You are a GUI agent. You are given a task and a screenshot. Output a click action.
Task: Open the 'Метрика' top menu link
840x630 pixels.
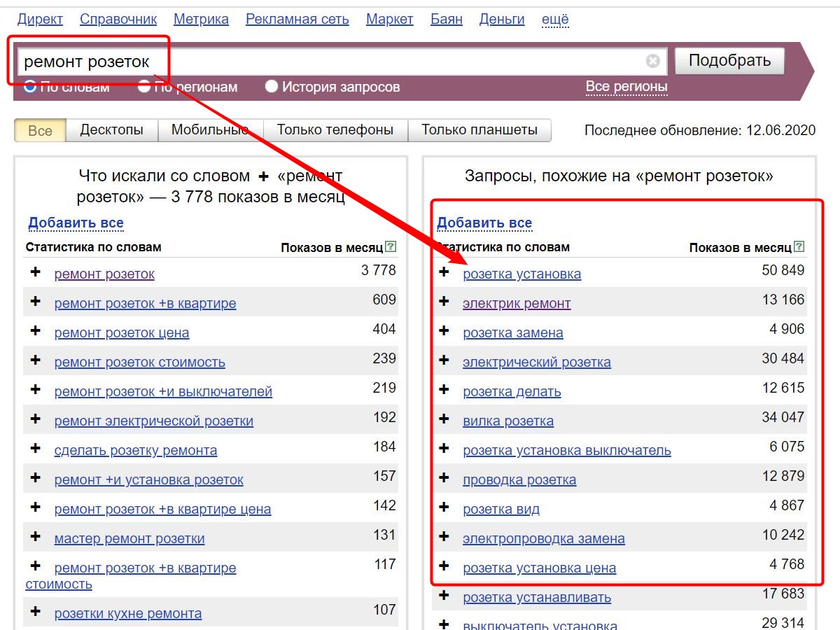coord(202,19)
